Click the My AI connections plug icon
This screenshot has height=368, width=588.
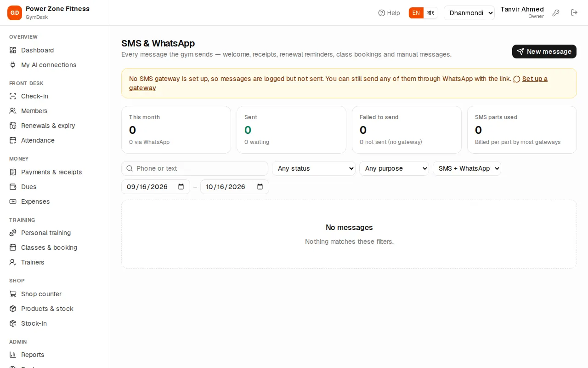(x=13, y=65)
